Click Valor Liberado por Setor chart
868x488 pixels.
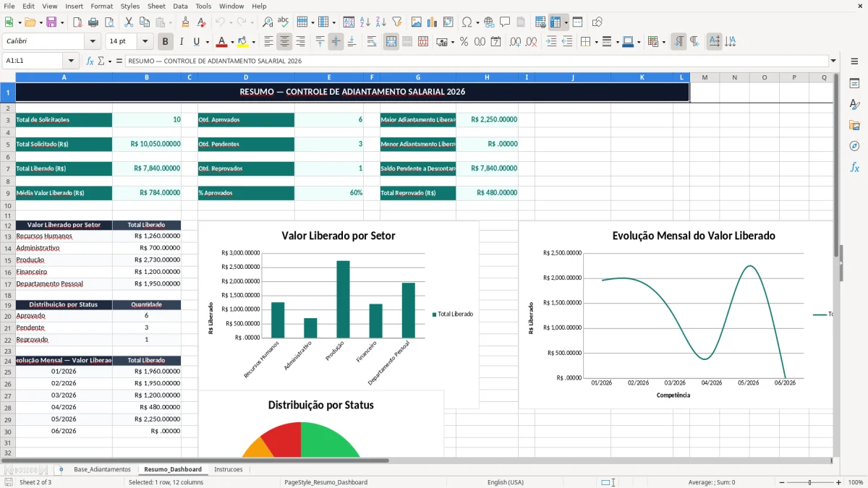(x=339, y=314)
